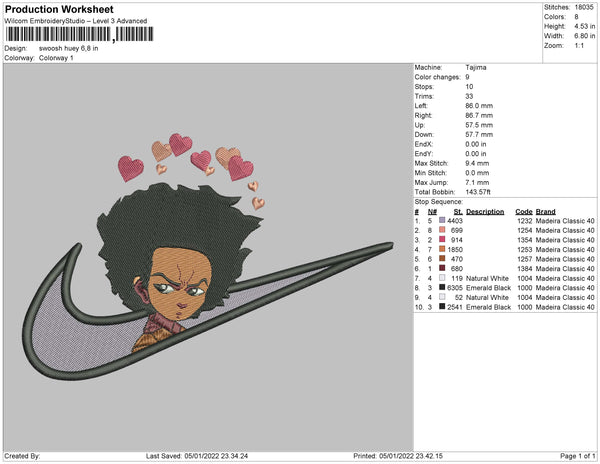Click the brown swatch beside stitch count 470
This screenshot has width=600, height=464.
[442, 259]
